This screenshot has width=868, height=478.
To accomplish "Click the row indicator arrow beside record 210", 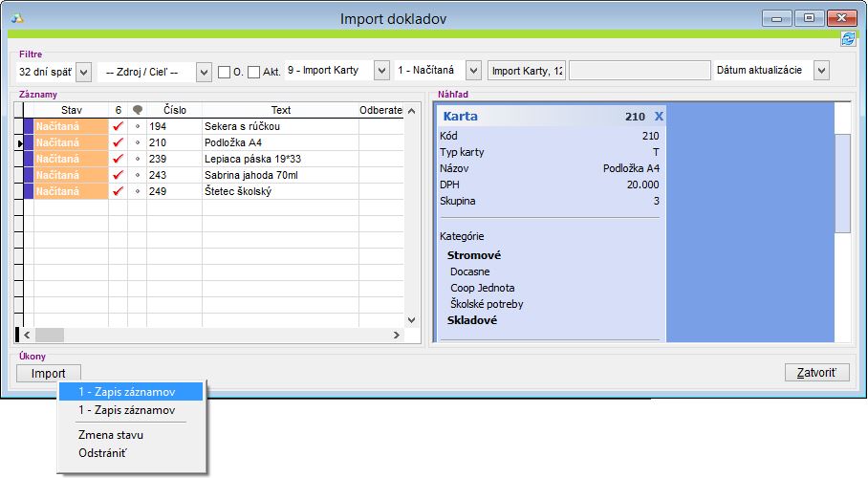I will [20, 142].
